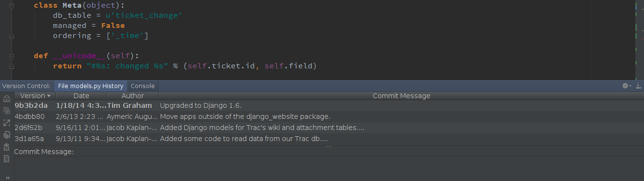Place cursor on 'managed = False' line
Screen dimensions: 644x181
click(x=88, y=26)
